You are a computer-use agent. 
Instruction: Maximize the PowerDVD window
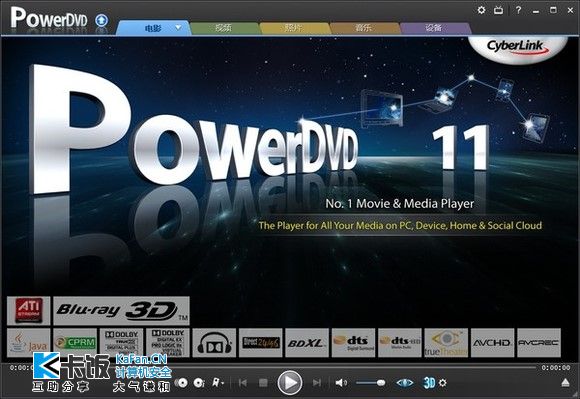(x=553, y=10)
